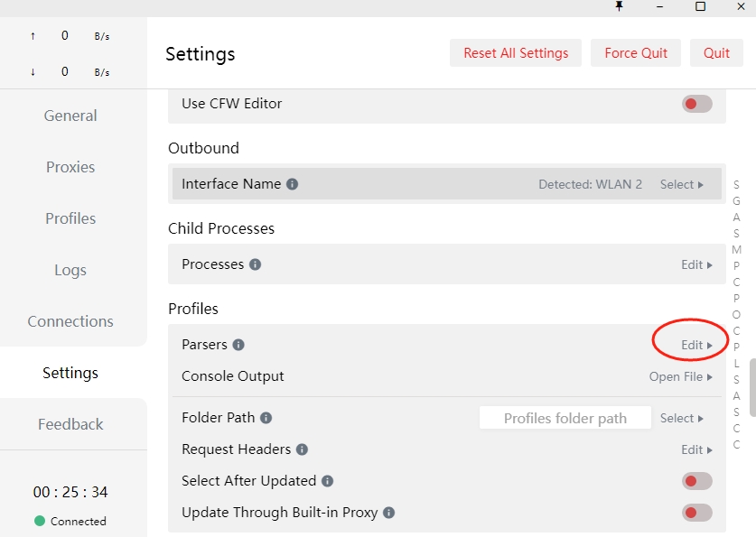Toggle Update Through Built-in Proxy switch
This screenshot has height=537, width=756.
click(696, 513)
